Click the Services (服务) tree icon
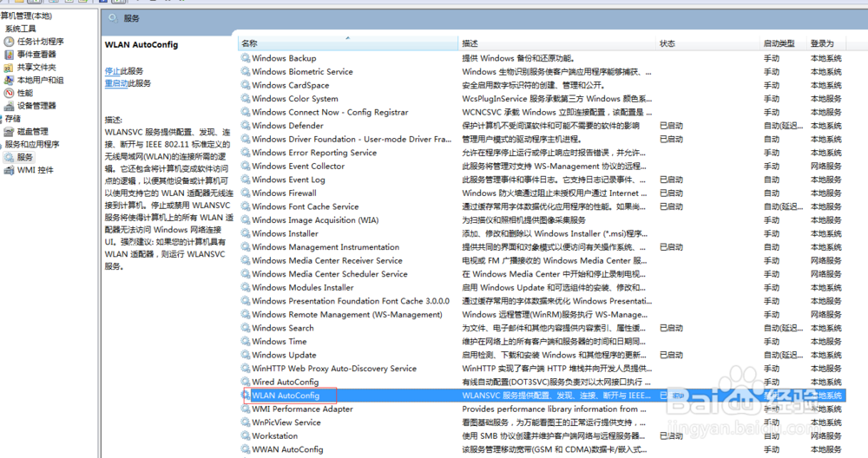Image resolution: width=868 pixels, height=458 pixels. (9, 157)
